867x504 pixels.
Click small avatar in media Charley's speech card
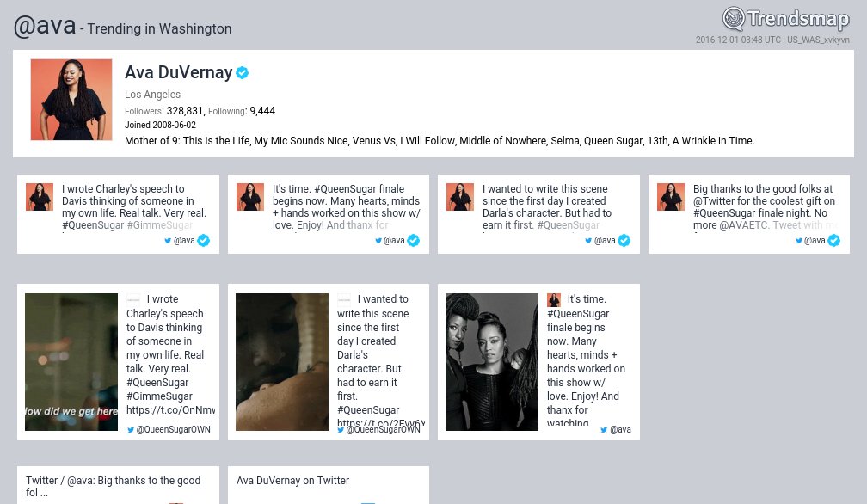134,299
